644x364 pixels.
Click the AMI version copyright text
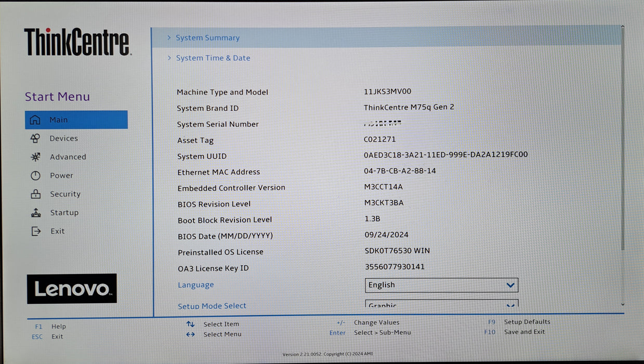(327, 354)
